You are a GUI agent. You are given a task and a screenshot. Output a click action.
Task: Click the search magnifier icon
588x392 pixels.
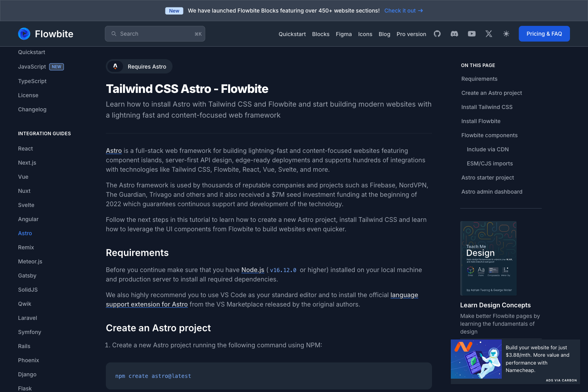[x=114, y=34]
